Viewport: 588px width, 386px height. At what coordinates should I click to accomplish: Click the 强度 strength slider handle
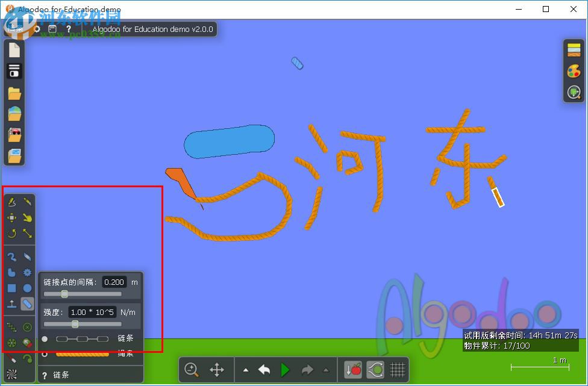coord(75,324)
